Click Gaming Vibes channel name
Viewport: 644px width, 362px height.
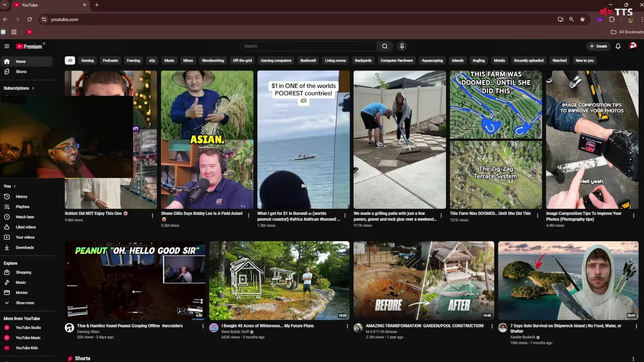coord(88,332)
